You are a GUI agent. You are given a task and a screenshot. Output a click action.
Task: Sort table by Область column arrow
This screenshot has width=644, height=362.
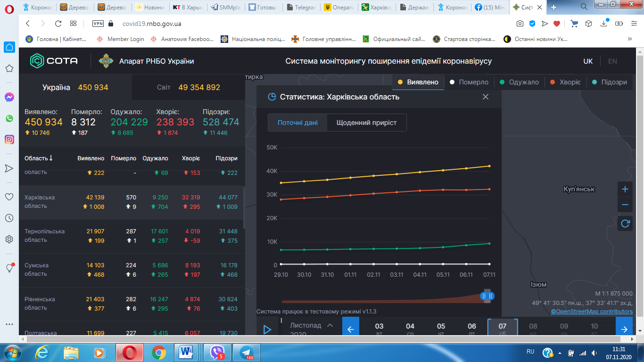pyautogui.click(x=50, y=158)
